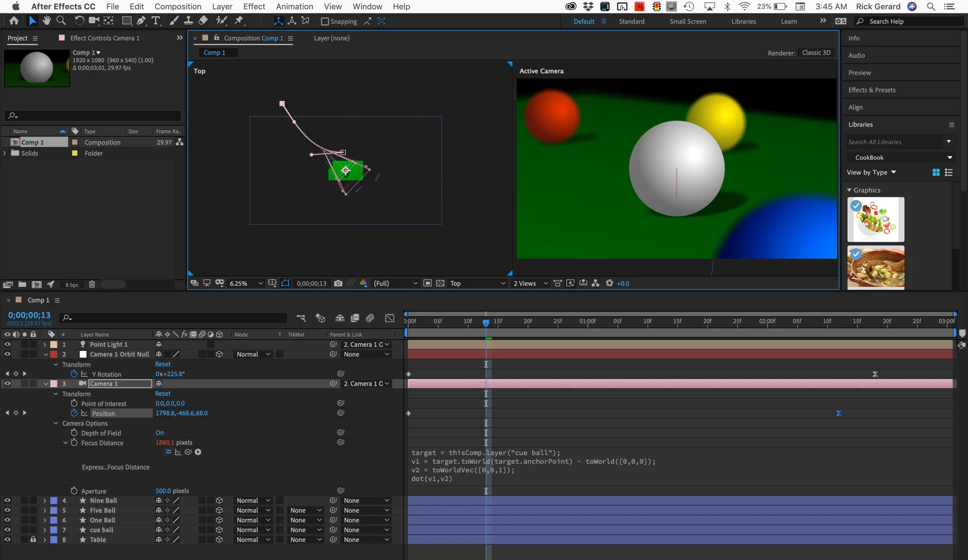The width and height of the screenshot is (968, 560).
Task: Expand the Solids folder
Action: [x=5, y=153]
